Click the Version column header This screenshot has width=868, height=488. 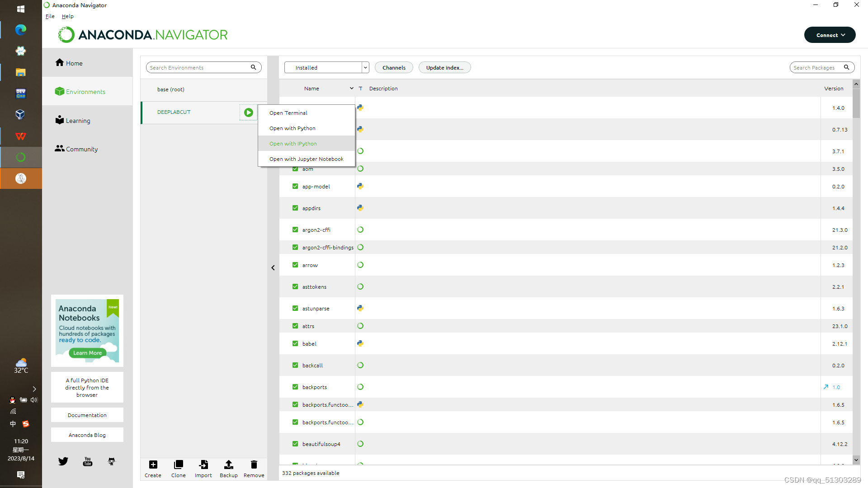834,89
